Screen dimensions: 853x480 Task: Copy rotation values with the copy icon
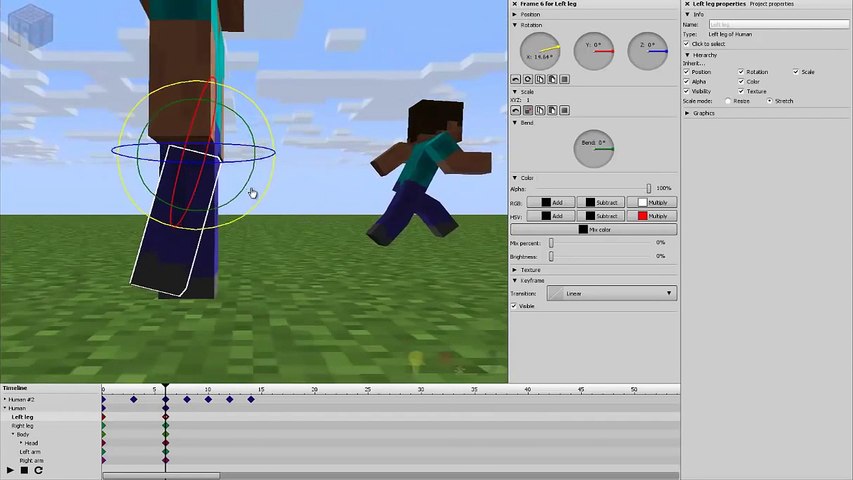point(540,79)
